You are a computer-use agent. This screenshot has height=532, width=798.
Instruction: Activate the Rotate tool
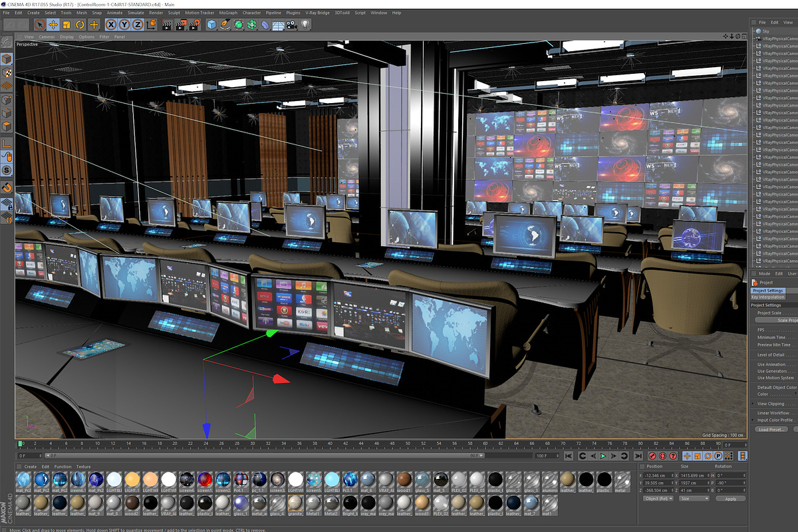tap(80, 25)
